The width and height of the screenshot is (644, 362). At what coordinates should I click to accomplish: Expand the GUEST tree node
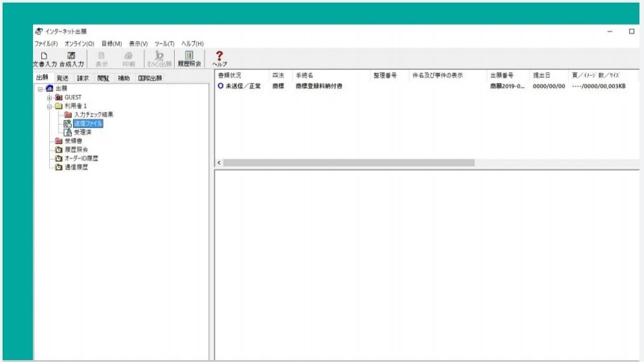[49, 98]
